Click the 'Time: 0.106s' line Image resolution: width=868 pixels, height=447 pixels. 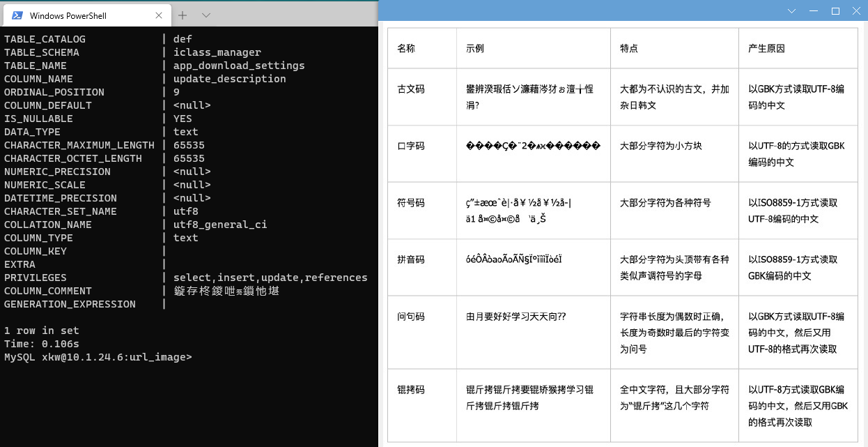pyautogui.click(x=42, y=344)
